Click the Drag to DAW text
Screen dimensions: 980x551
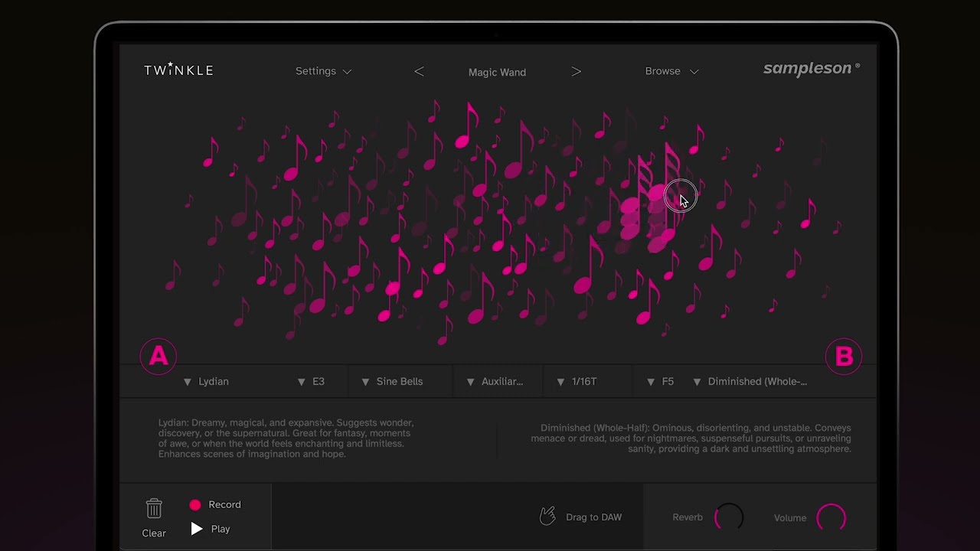click(593, 517)
